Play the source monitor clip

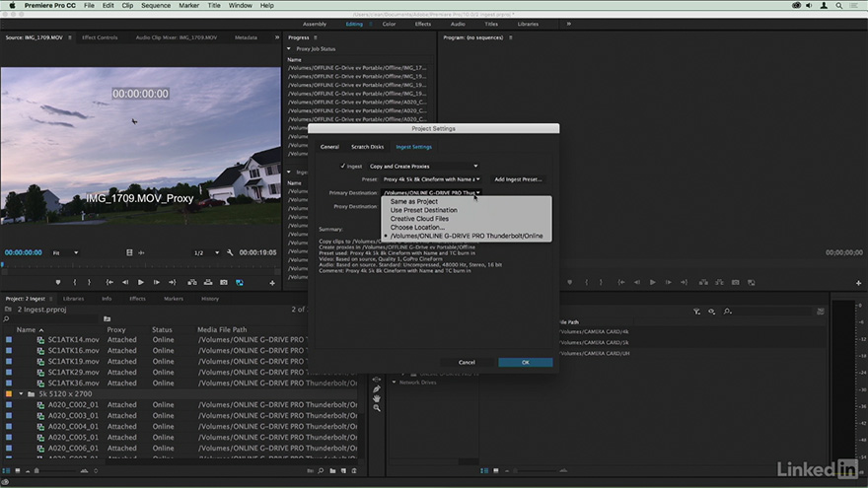tap(141, 282)
